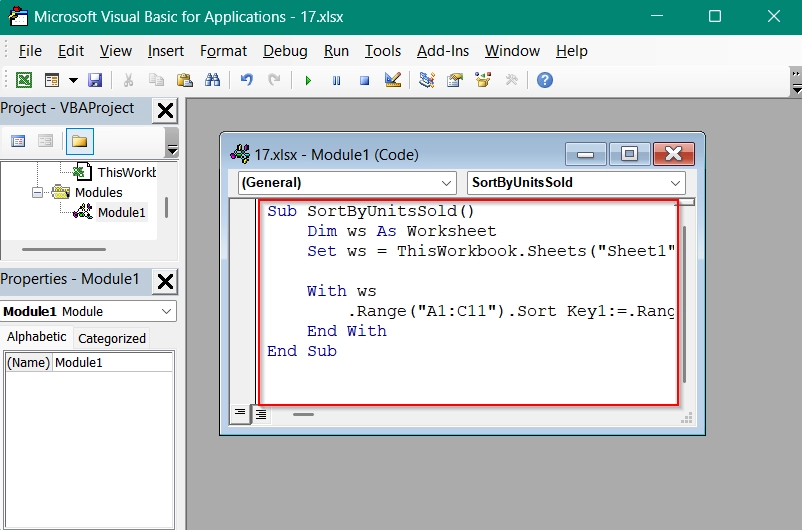
Task: Run the macro with green play icon
Action: click(308, 80)
